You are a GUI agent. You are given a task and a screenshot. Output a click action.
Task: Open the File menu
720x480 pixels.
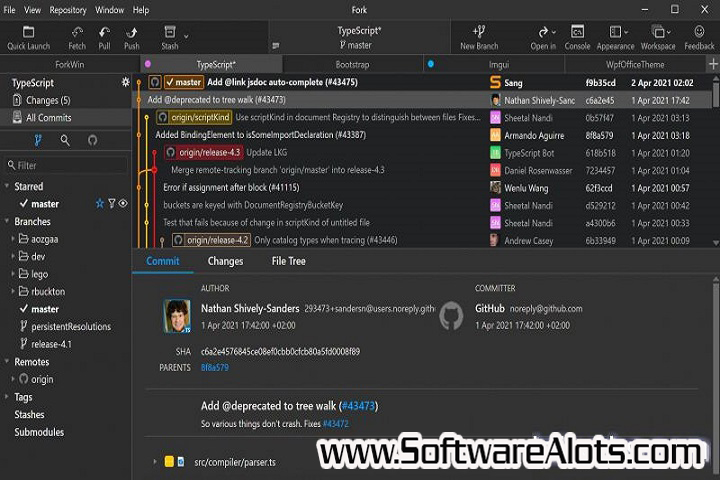tap(9, 10)
